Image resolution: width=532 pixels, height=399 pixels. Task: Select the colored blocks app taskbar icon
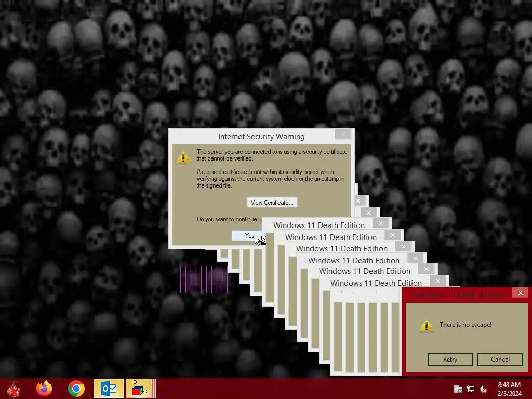tap(139, 389)
